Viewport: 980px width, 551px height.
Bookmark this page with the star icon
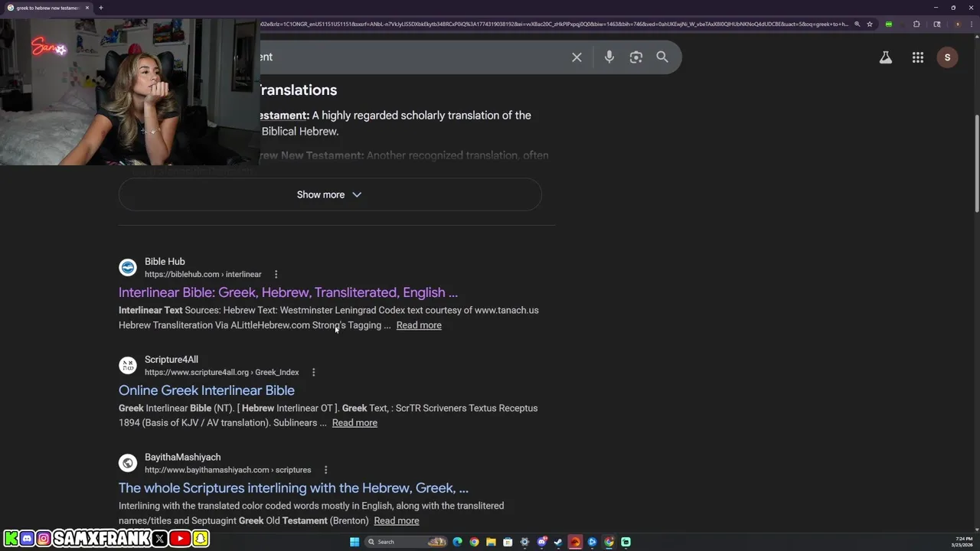[x=870, y=24]
